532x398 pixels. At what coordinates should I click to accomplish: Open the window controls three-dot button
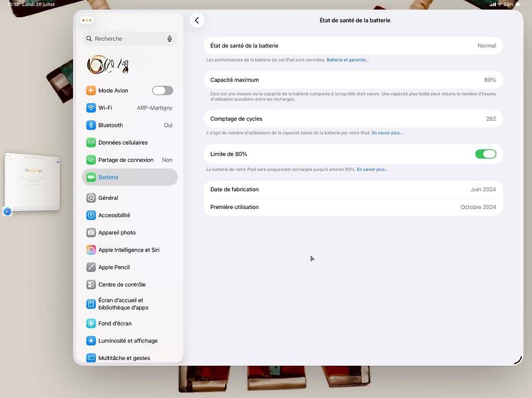(87, 20)
